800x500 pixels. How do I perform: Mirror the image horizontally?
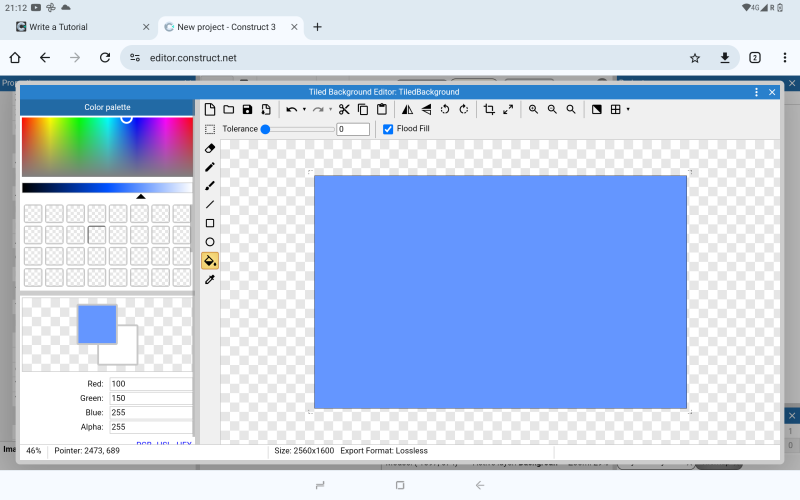coord(407,109)
